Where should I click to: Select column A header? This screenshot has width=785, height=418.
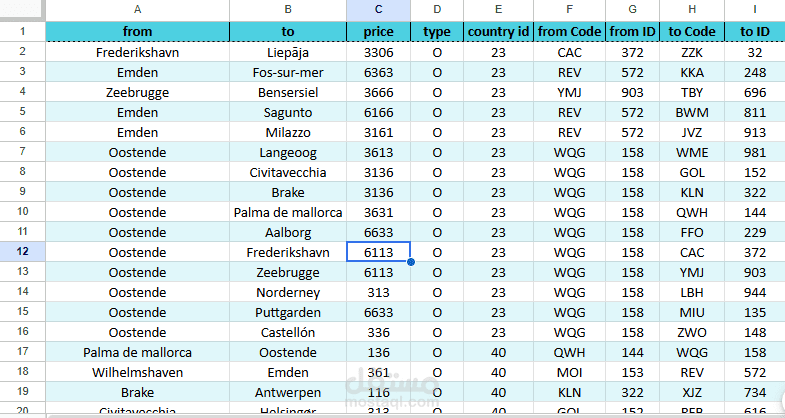pyautogui.click(x=137, y=10)
